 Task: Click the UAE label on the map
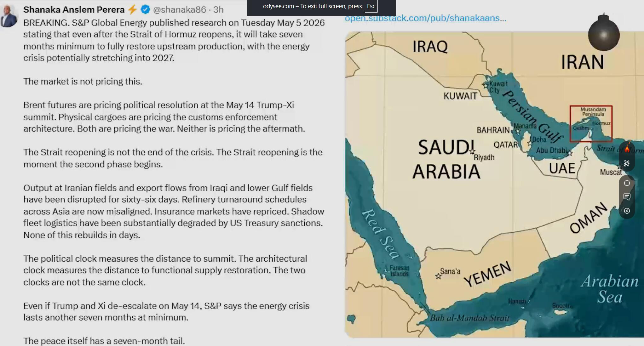click(x=562, y=168)
